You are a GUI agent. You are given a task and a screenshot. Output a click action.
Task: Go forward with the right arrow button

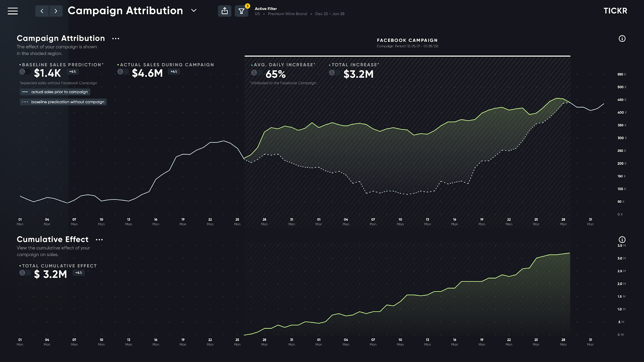point(56,11)
